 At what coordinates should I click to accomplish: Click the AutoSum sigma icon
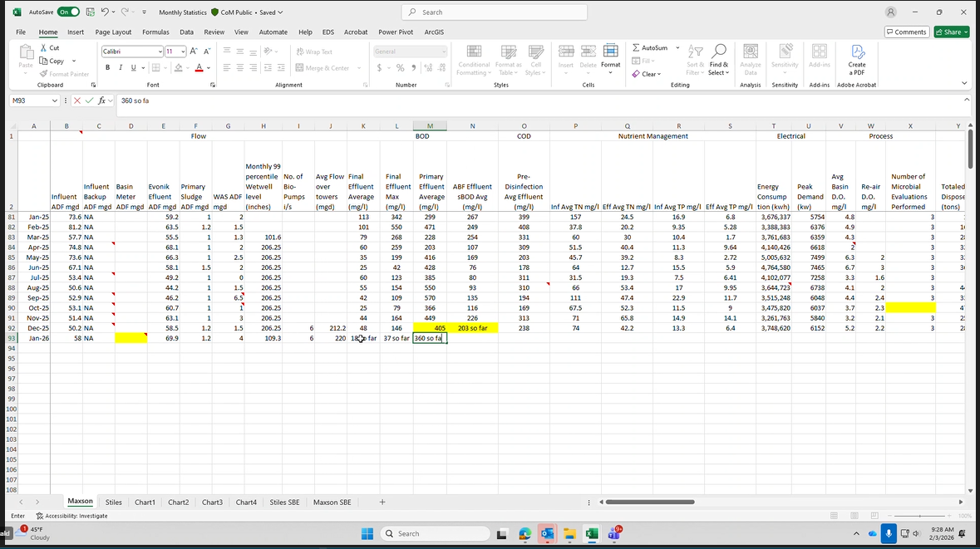[x=637, y=48]
